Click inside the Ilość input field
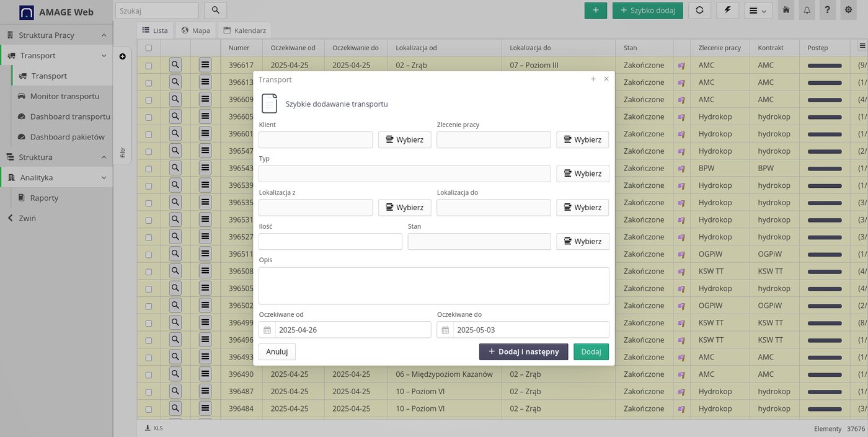 330,241
